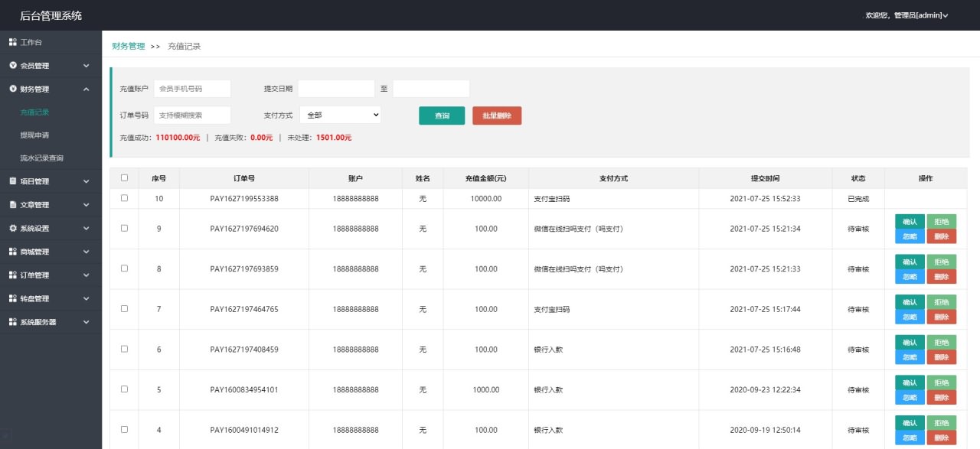Image resolution: width=980 pixels, height=449 pixels.
Task: Click the 查询 search button
Action: pos(442,116)
